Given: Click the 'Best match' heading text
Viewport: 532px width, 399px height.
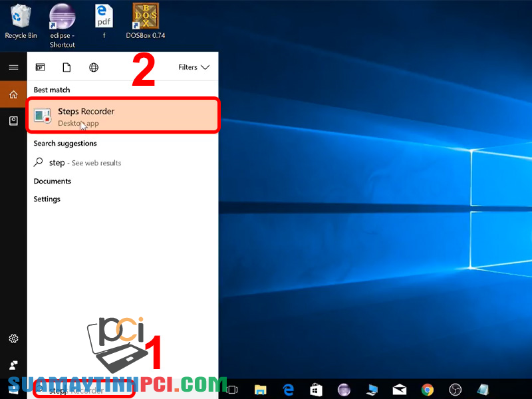Looking at the screenshot, I should tap(52, 90).
